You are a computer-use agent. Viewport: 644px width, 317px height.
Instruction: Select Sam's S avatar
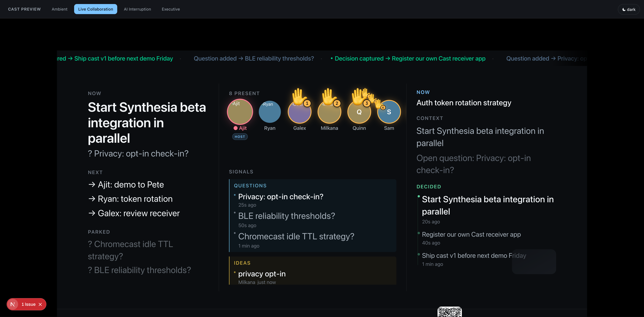coord(389,112)
